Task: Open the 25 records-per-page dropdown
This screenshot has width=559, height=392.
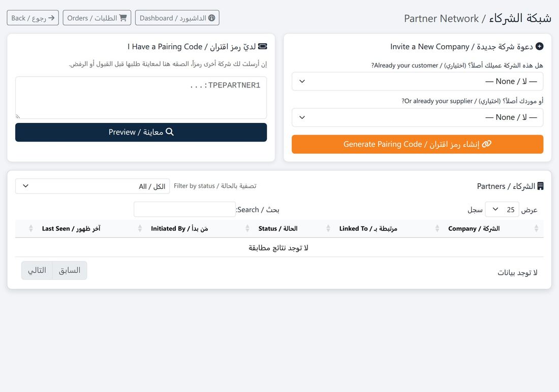Action: pos(502,210)
